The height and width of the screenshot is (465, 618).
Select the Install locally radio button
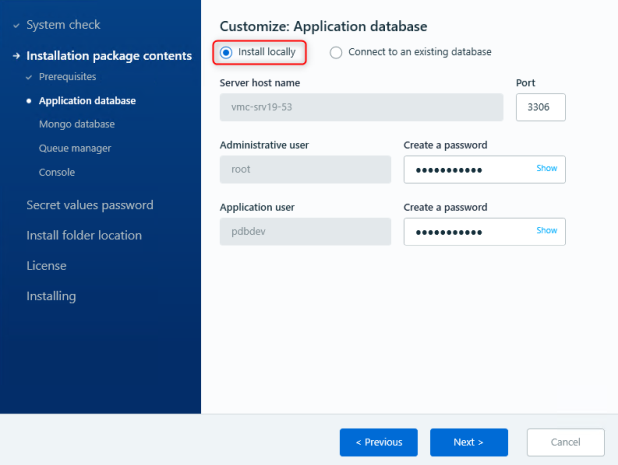pyautogui.click(x=226, y=52)
